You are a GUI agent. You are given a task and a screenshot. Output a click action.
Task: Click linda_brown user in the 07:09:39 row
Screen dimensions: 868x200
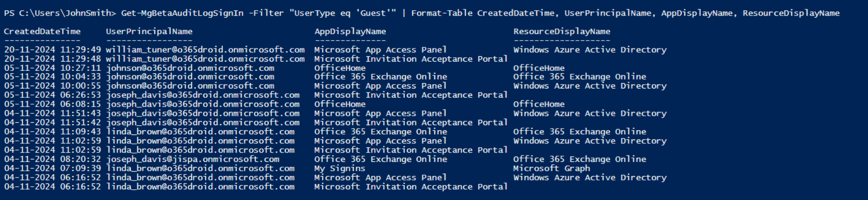(x=200, y=168)
